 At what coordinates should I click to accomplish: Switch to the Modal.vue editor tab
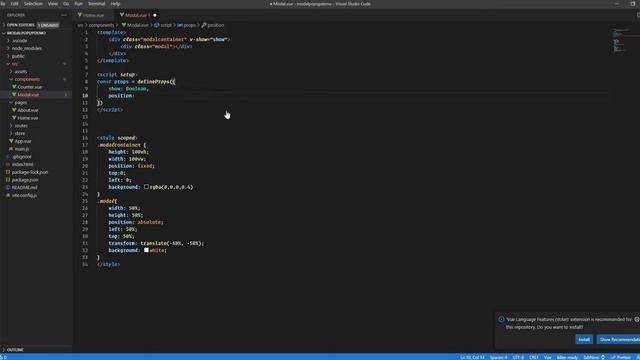(138, 15)
